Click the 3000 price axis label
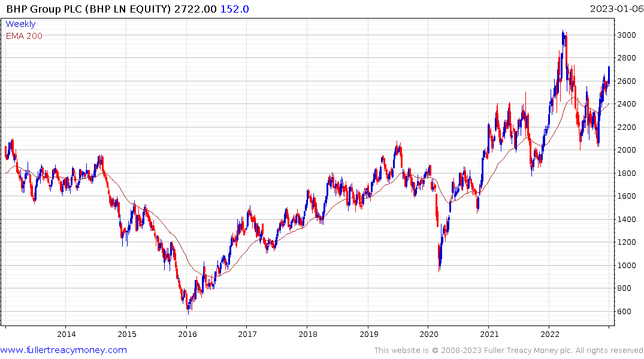Viewport: 644px width, 359px height. pos(627,35)
